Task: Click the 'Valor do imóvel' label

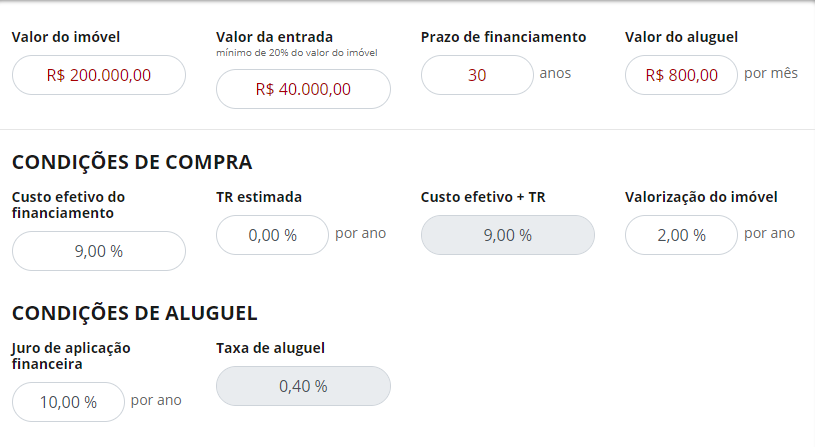Action: pos(66,37)
